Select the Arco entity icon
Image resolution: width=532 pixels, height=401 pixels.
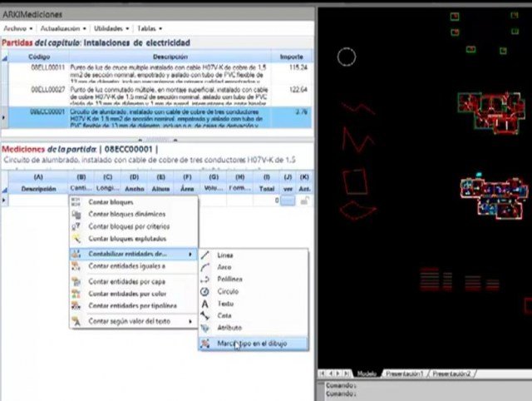click(x=204, y=267)
